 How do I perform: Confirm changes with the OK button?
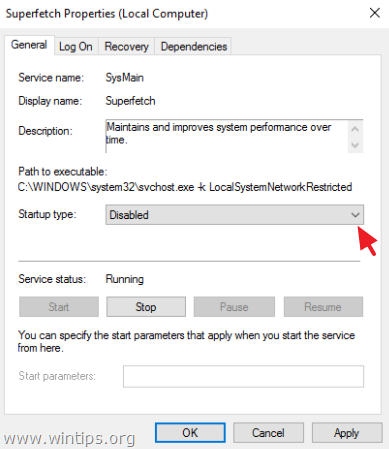point(190,433)
